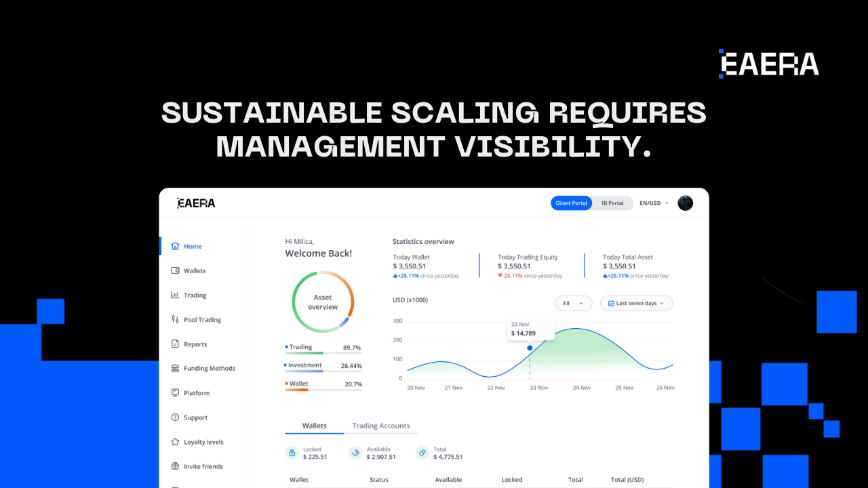Click the Locked column header in table
The image size is (868, 488).
[512, 479]
